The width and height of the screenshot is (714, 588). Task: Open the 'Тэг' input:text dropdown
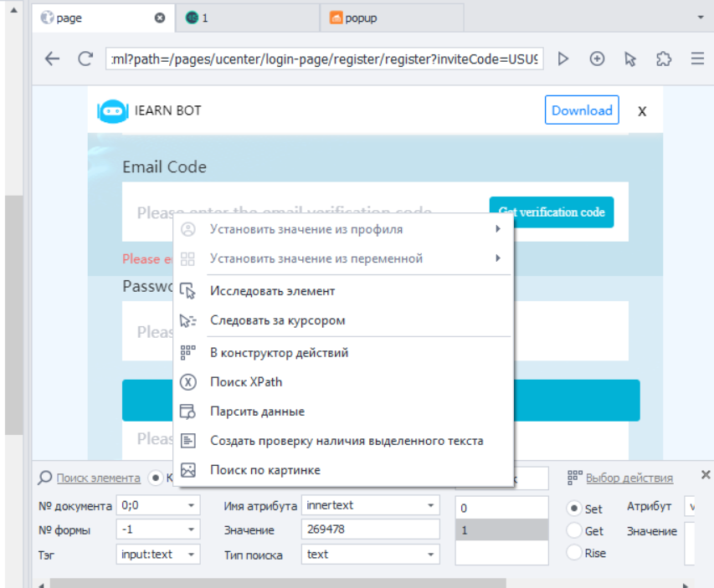tap(158, 555)
